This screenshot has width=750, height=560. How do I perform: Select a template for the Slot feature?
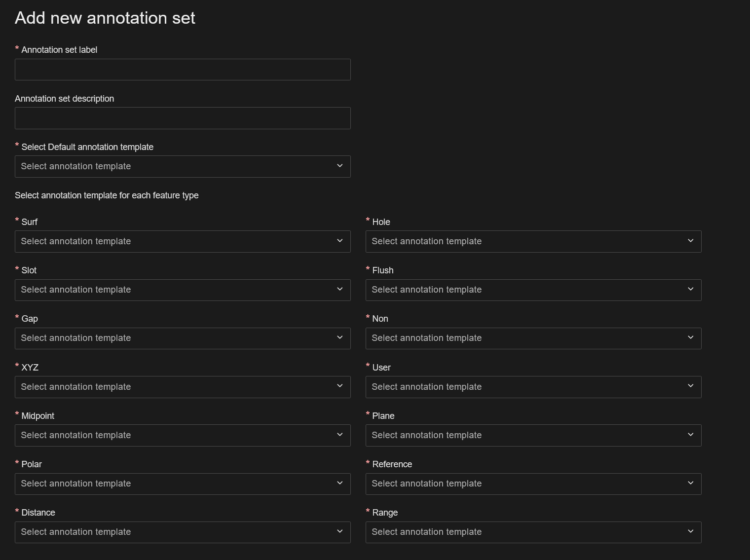[x=183, y=290]
